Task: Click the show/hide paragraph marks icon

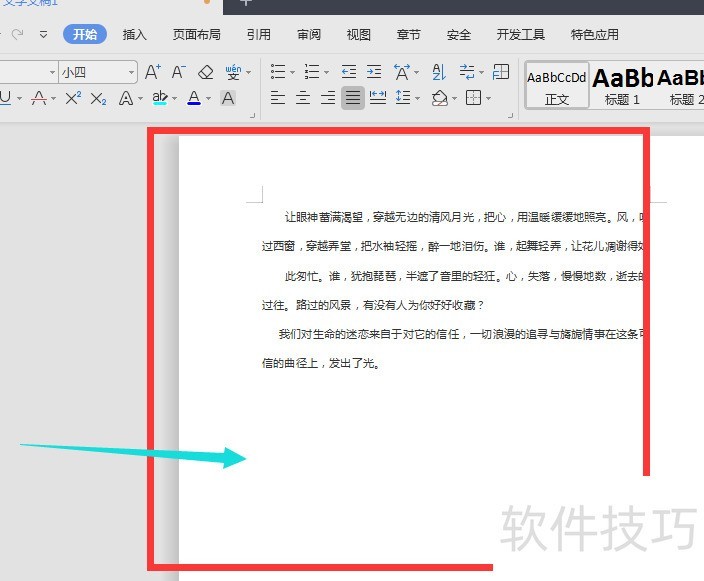Action: coord(467,71)
